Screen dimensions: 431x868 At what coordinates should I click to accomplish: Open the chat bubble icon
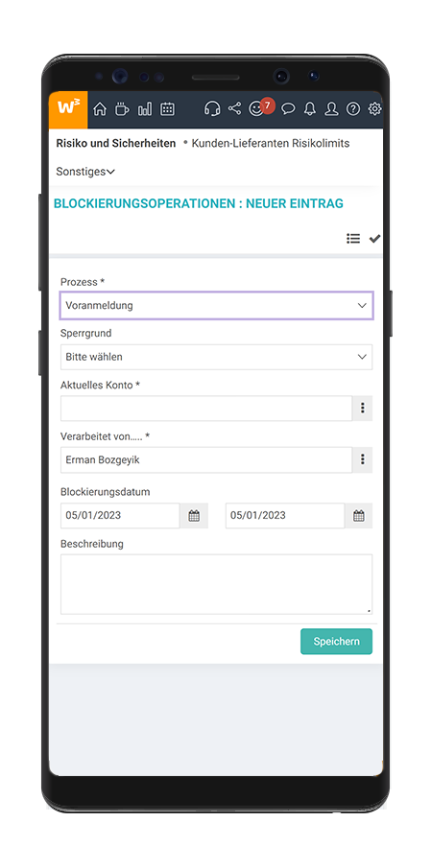(x=288, y=109)
